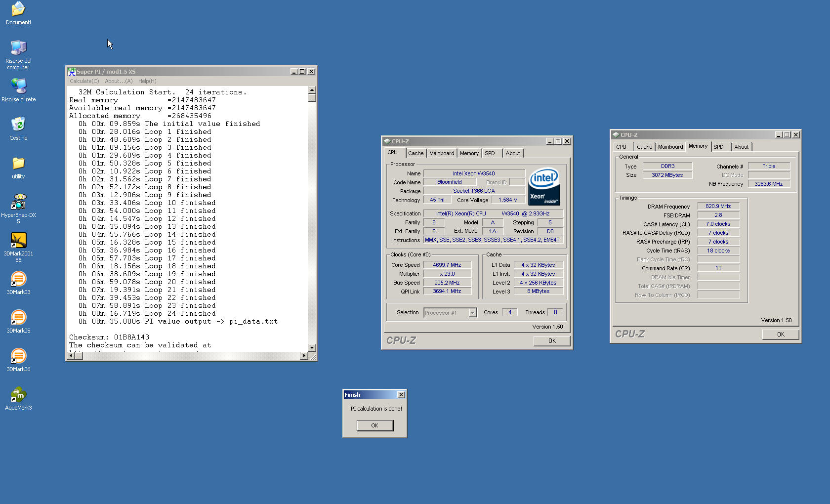Image resolution: width=830 pixels, height=504 pixels.
Task: Click the QPI Link 3694.1 MHz value
Action: [447, 292]
